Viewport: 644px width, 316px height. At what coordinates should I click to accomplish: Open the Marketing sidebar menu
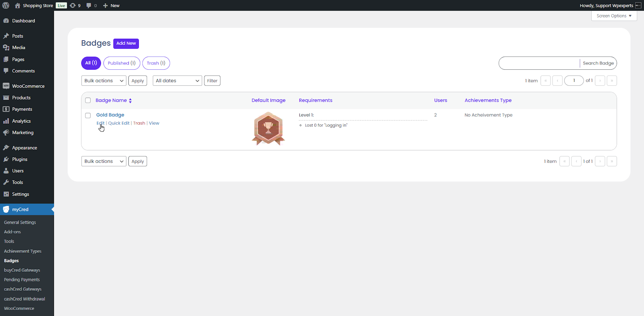23,133
